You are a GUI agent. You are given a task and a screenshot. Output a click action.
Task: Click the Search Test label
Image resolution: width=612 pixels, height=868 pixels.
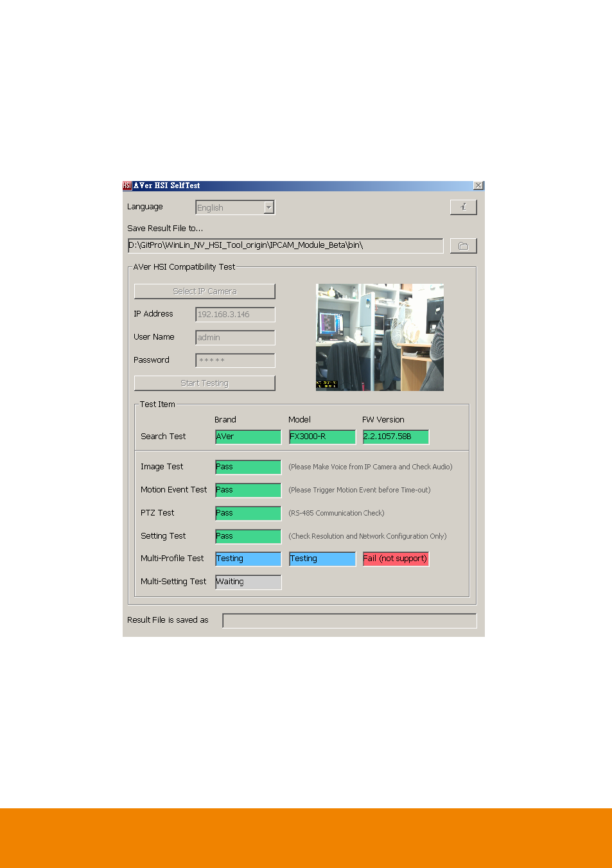163,437
